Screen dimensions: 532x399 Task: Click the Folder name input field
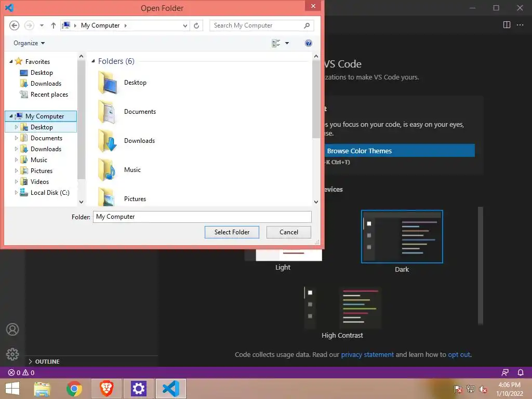pos(202,217)
